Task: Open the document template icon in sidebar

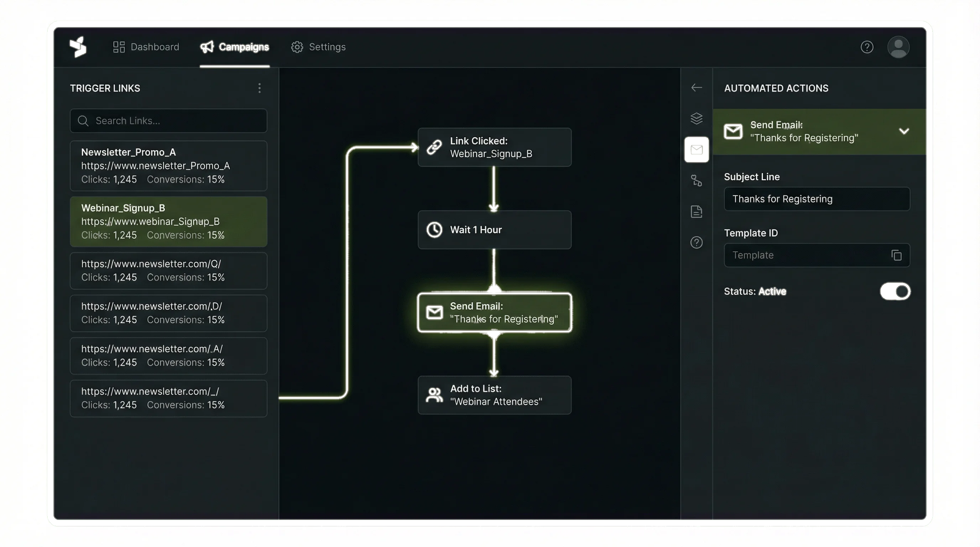Action: tap(696, 212)
